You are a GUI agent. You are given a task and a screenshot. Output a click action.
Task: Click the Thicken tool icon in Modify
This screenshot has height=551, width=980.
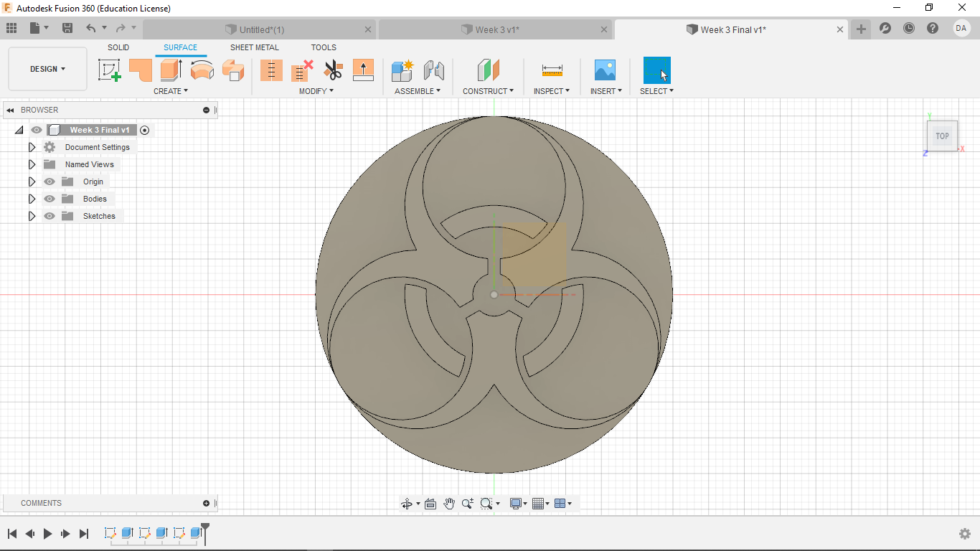point(364,70)
